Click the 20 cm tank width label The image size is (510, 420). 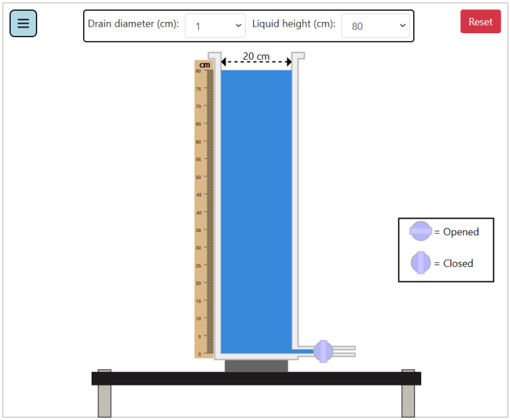click(x=256, y=56)
